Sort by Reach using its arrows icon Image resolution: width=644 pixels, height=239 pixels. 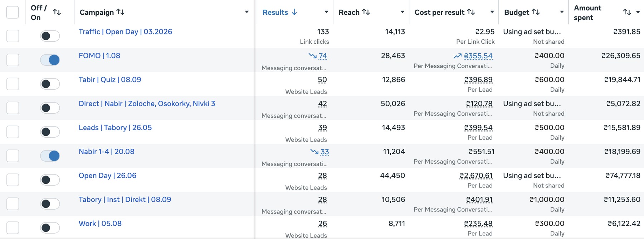[x=366, y=12]
